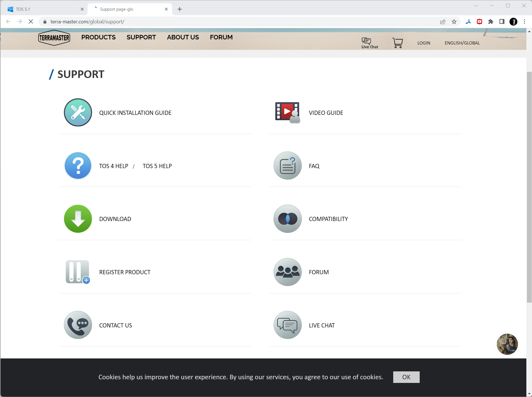This screenshot has width=532, height=397.
Task: Click the green Download arrow icon
Action: tap(78, 219)
